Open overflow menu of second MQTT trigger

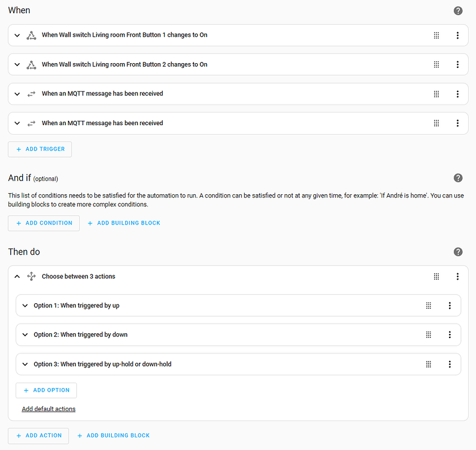(x=457, y=123)
